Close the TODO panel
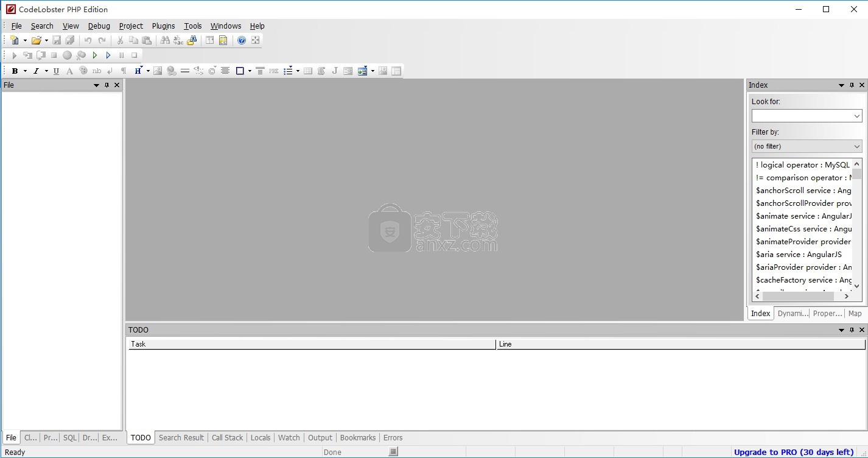868x458 pixels. [x=862, y=330]
